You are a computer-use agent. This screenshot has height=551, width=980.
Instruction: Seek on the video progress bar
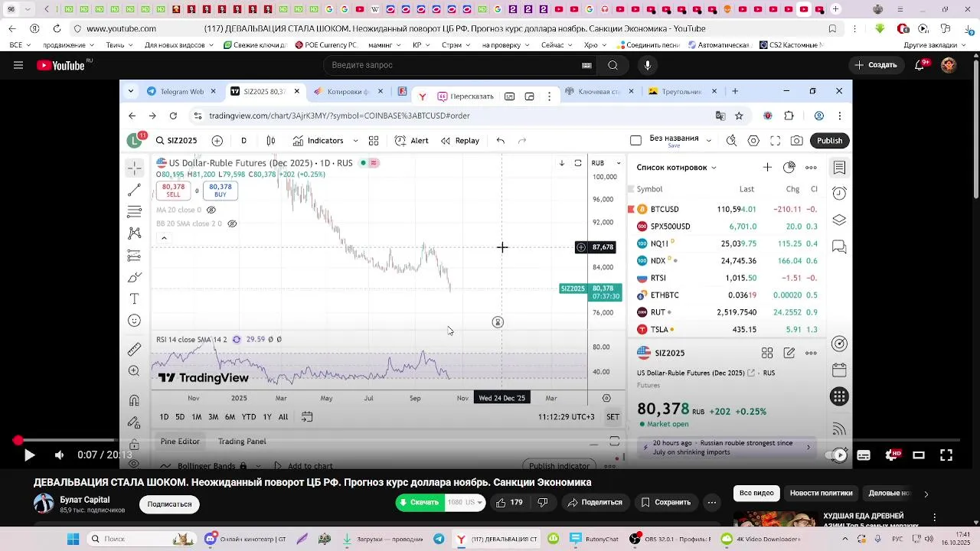[490, 441]
